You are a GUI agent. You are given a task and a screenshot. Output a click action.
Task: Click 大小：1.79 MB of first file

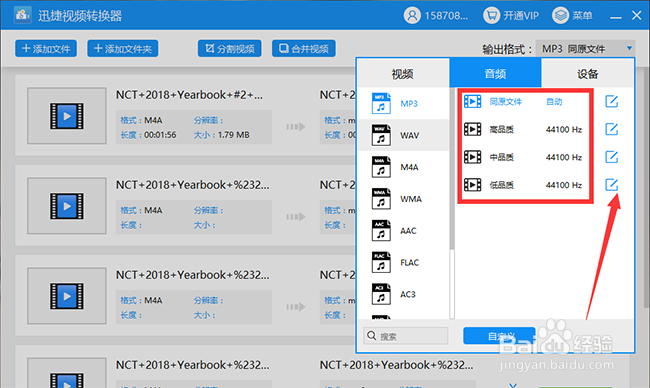click(x=222, y=135)
